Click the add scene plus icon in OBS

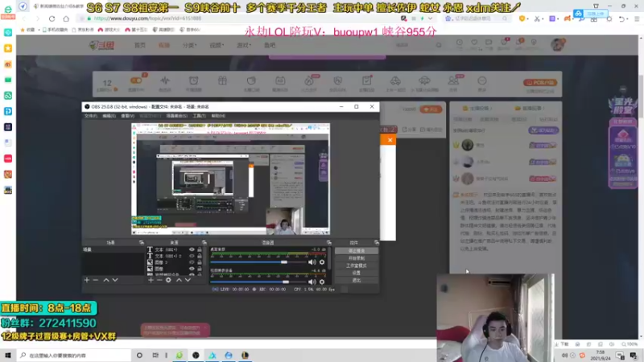tap(87, 280)
